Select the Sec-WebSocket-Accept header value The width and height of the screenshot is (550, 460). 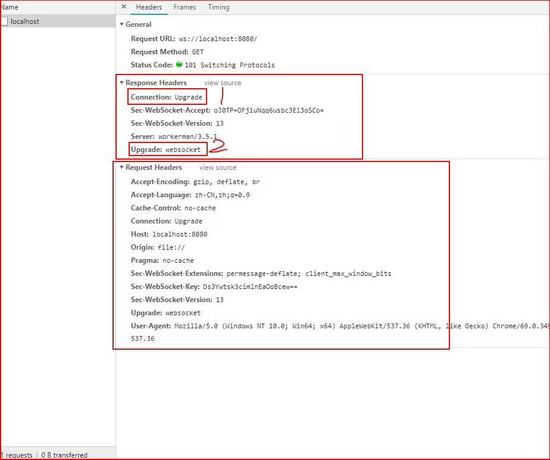click(269, 111)
